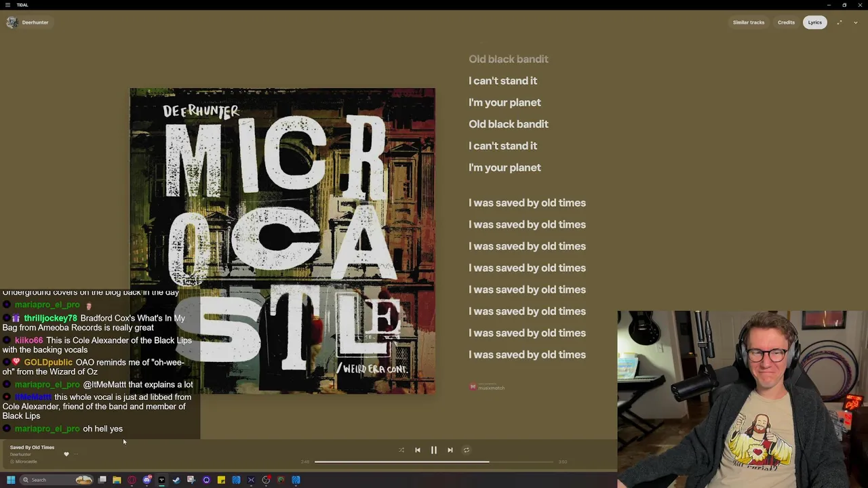Click the GOLDpublic chat username
868x488 pixels.
[47, 362]
